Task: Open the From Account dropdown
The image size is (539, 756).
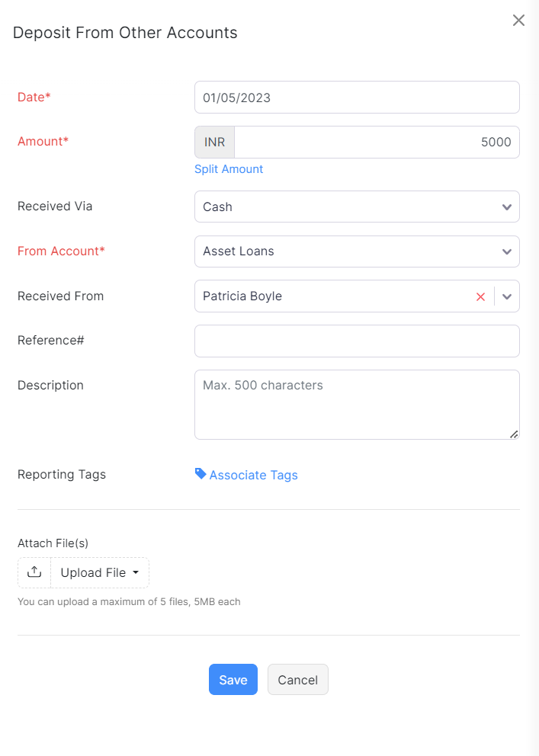Action: (357, 251)
